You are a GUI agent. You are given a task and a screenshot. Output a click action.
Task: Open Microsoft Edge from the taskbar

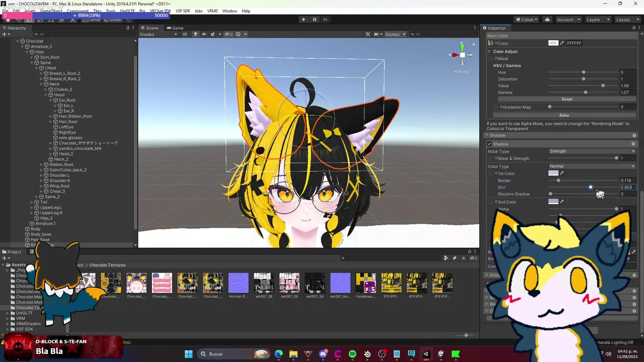[x=279, y=354]
